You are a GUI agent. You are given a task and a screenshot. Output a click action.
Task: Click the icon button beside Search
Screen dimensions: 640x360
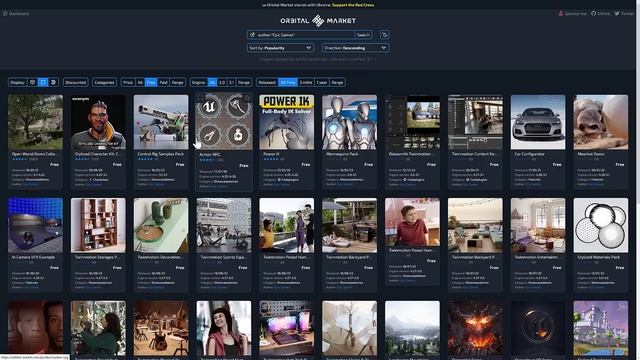(x=384, y=35)
